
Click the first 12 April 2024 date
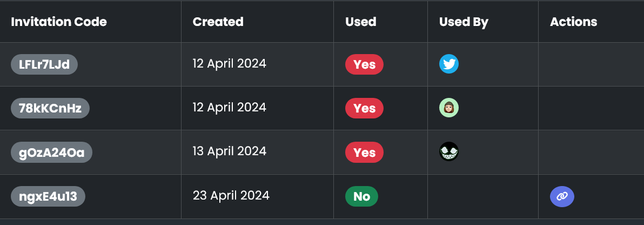(229, 63)
